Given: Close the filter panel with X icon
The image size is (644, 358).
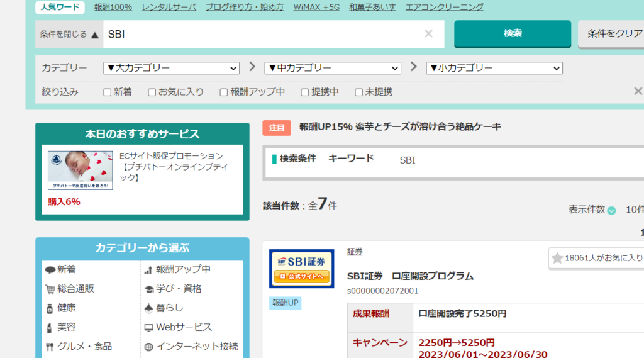Looking at the screenshot, I should (x=638, y=91).
